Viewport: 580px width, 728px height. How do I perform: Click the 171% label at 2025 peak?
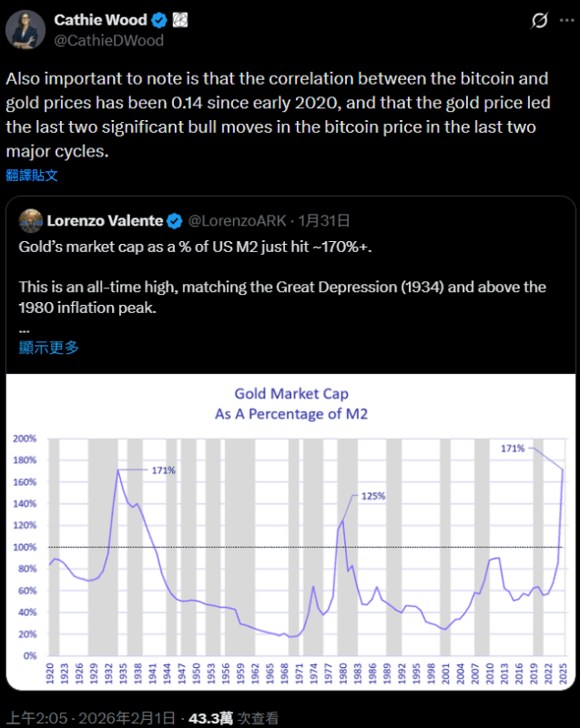(x=513, y=449)
